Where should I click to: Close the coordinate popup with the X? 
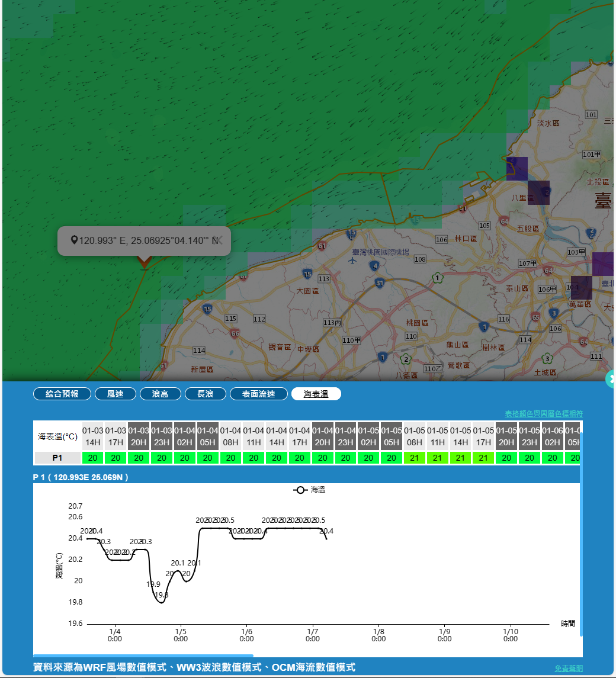(217, 239)
